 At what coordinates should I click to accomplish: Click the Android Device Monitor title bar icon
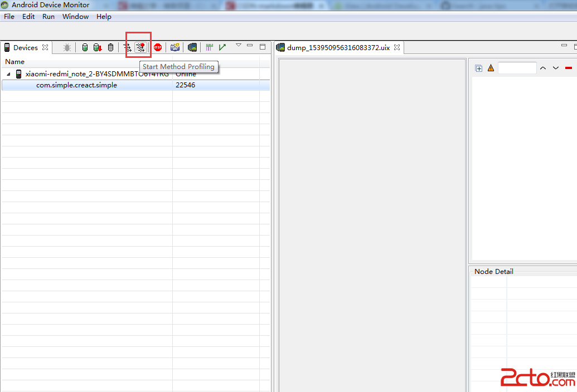(5, 5)
